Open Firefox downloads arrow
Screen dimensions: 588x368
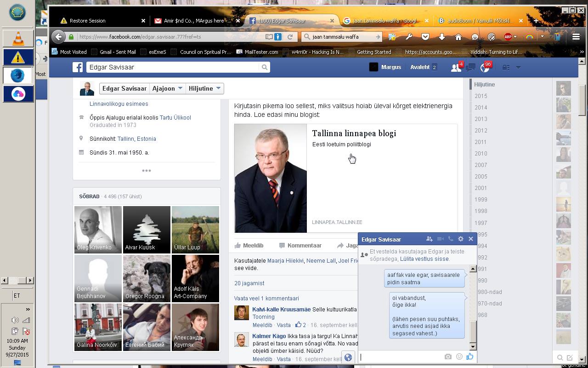pos(442,37)
